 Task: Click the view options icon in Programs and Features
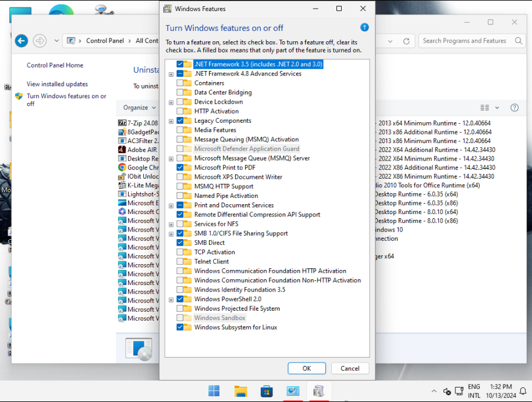(x=484, y=108)
